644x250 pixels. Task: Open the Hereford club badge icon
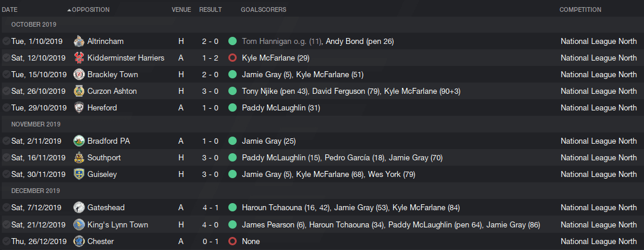tap(79, 108)
